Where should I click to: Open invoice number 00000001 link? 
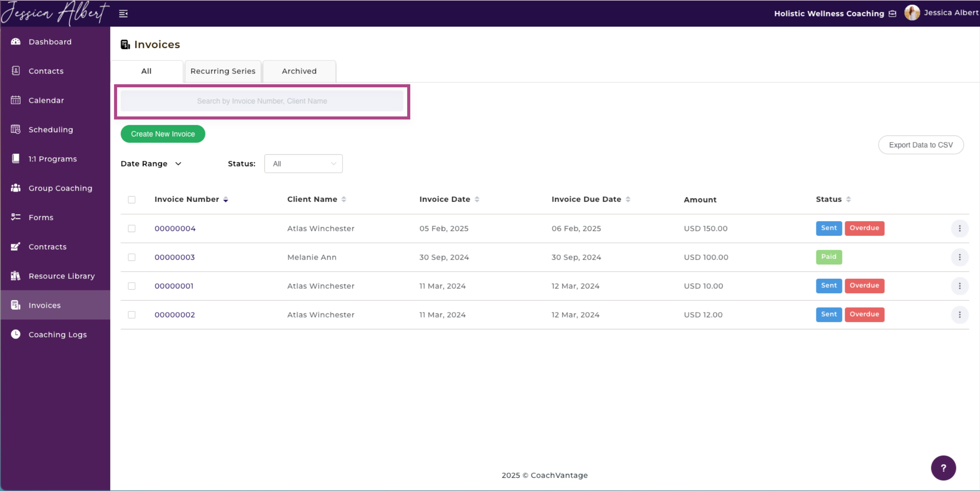coord(174,286)
